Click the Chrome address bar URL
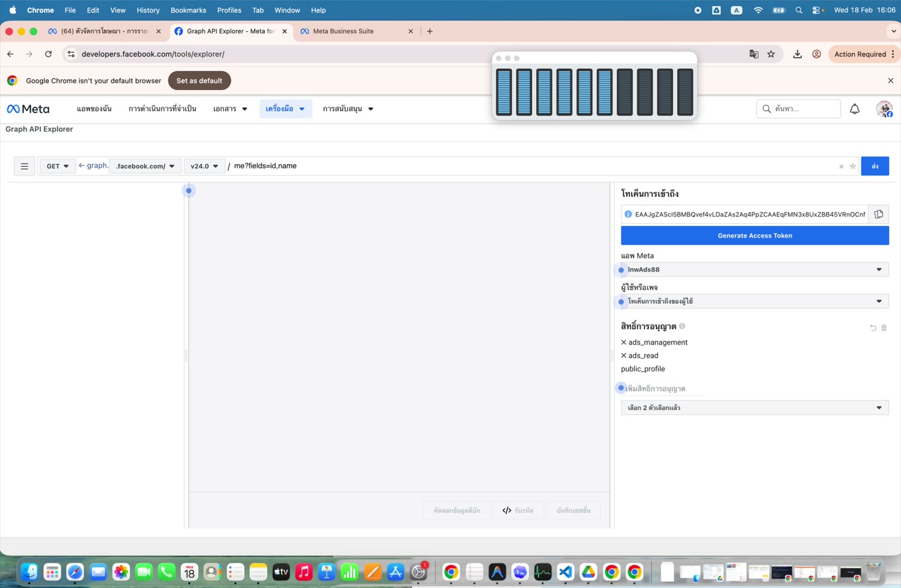The width and height of the screenshot is (901, 588). 153,54
